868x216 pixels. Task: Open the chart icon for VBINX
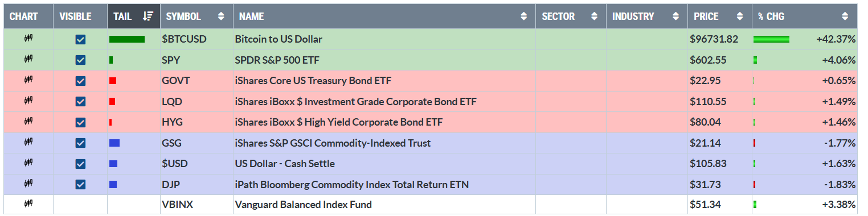(28, 204)
